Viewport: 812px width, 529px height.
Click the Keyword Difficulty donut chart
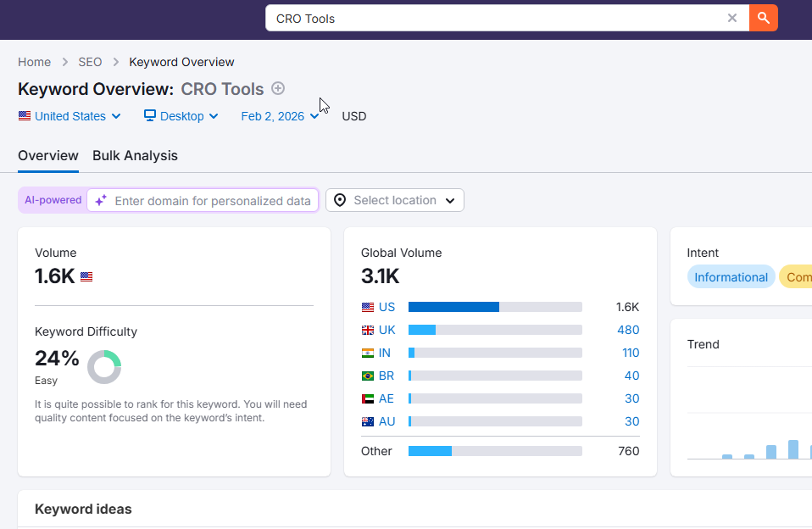tap(104, 367)
